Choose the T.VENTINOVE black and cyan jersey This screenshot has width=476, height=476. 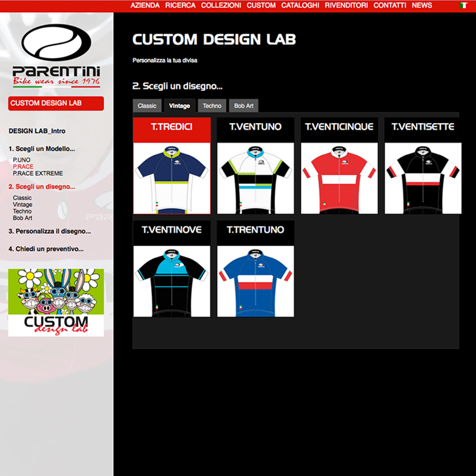pos(172,281)
